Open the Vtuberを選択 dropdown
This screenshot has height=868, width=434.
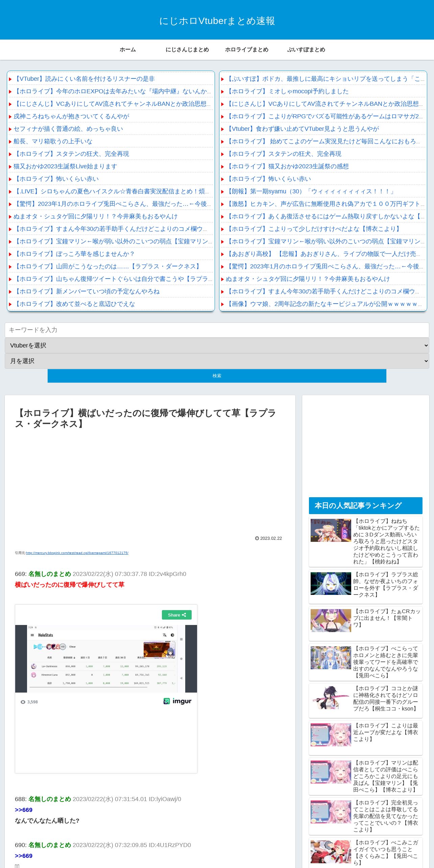click(x=217, y=345)
